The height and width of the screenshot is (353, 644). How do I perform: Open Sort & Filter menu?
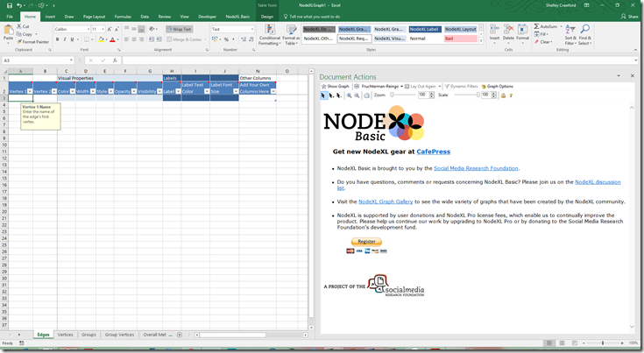point(570,34)
